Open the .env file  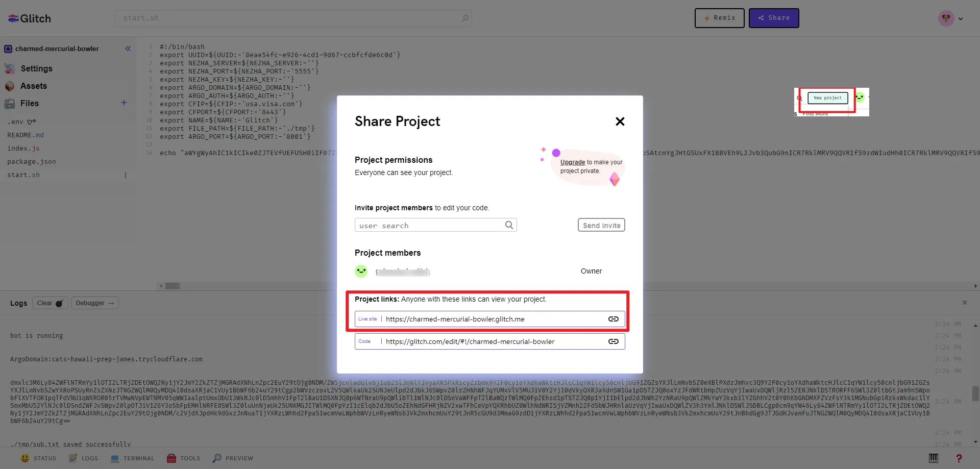click(x=16, y=122)
